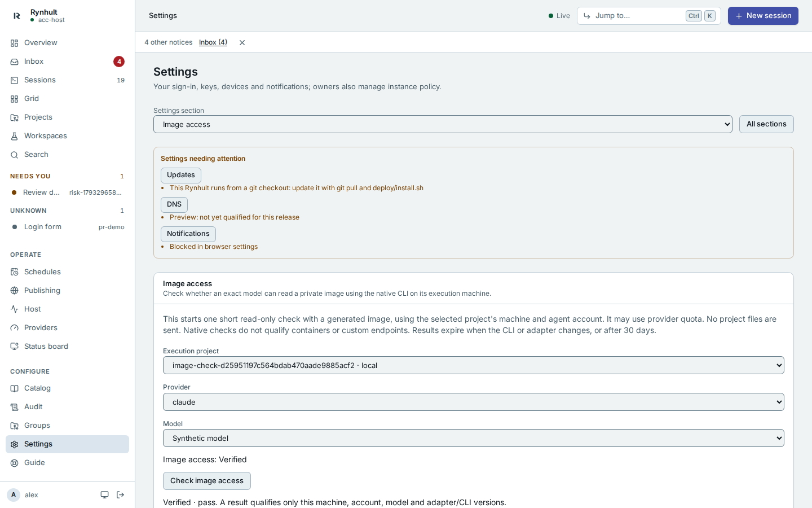Expand the Execution project dropdown
The height and width of the screenshot is (508, 812).
pos(474,365)
